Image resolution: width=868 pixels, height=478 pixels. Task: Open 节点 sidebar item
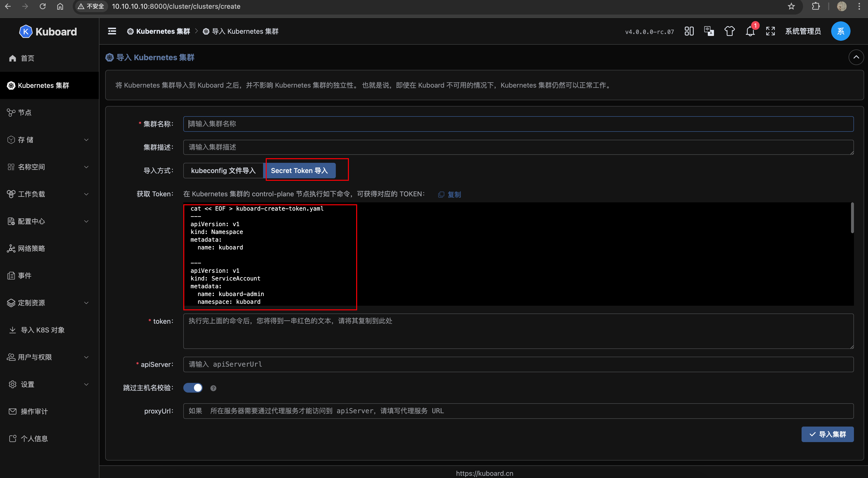[49, 113]
